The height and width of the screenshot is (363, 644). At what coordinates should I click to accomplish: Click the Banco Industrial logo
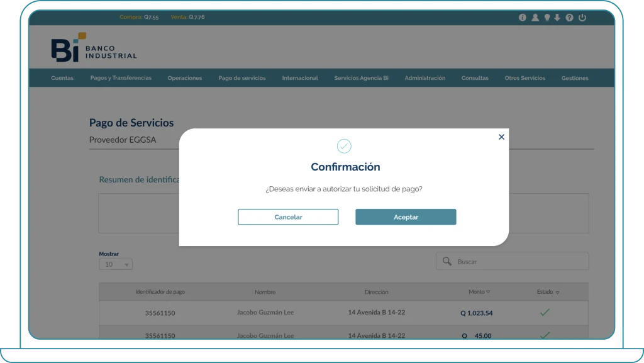(93, 48)
